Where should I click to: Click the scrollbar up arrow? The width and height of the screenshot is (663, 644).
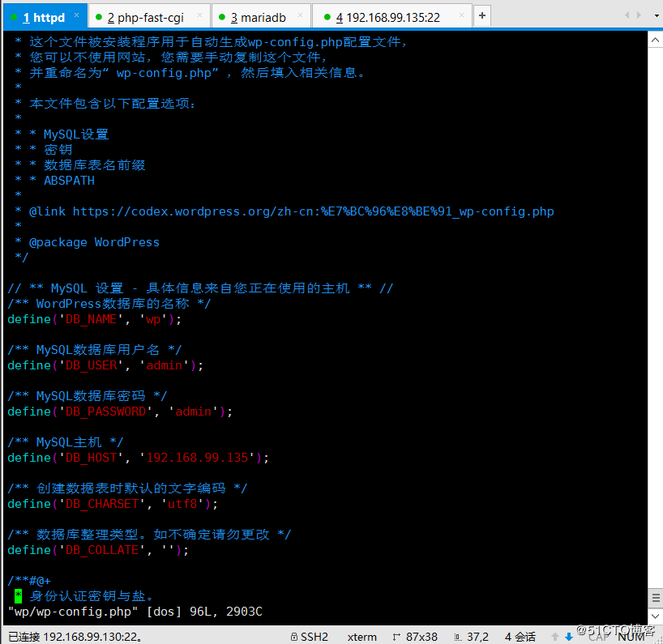[655, 38]
